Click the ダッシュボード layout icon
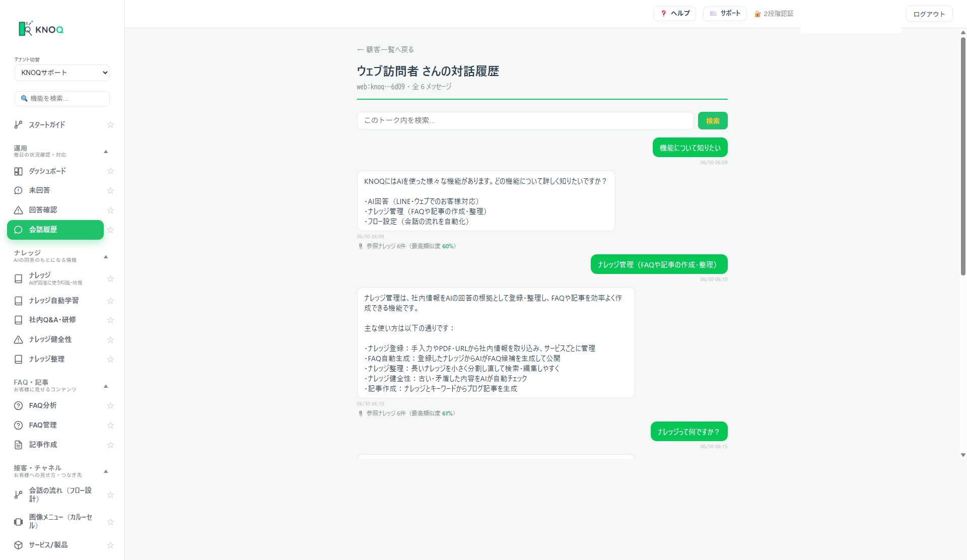The width and height of the screenshot is (967, 560). tap(18, 171)
